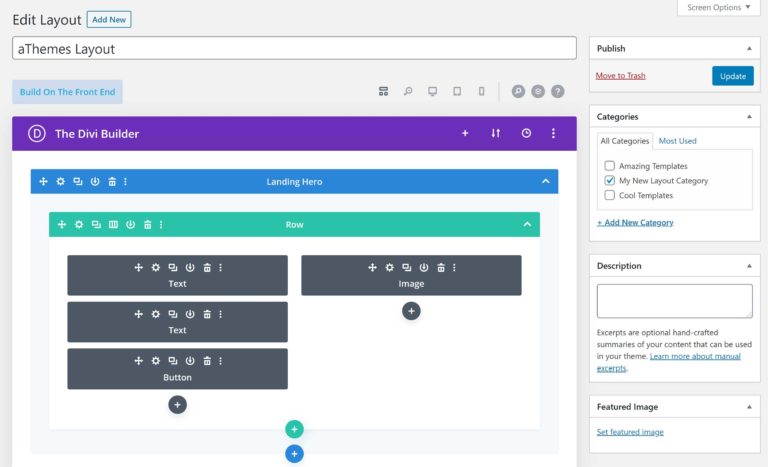Click the Add New button

pyautogui.click(x=109, y=20)
